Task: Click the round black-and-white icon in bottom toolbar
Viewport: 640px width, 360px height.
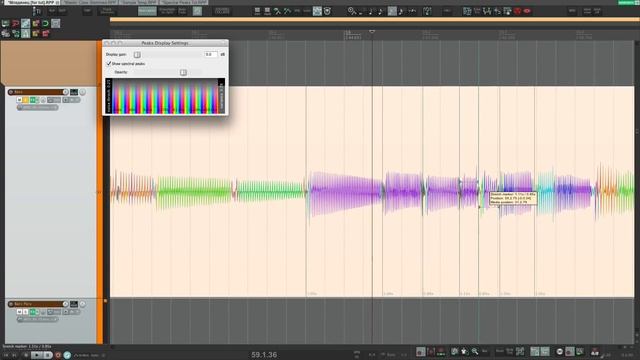Action: click(x=560, y=351)
